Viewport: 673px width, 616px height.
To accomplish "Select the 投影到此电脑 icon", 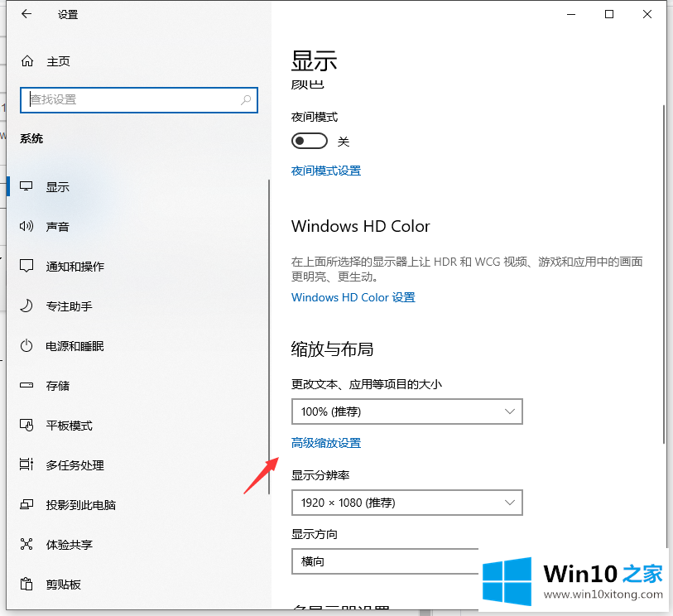I will (x=26, y=504).
